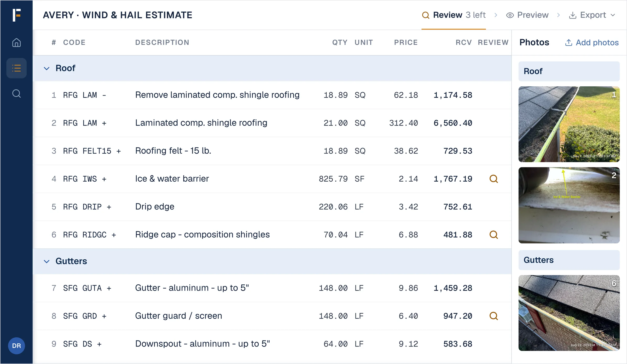Click the Gutters section title
This screenshot has height=364, width=627.
pyautogui.click(x=71, y=261)
